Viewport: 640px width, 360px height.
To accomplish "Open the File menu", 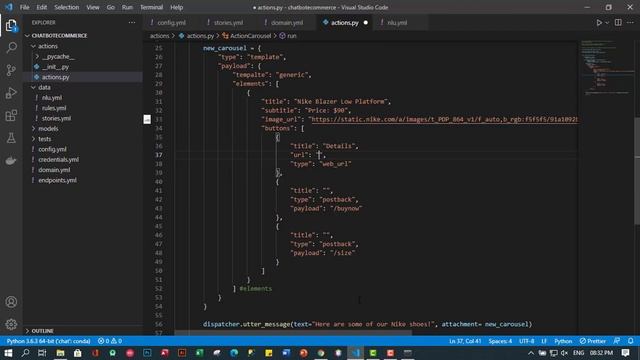I will pyautogui.click(x=24, y=7).
